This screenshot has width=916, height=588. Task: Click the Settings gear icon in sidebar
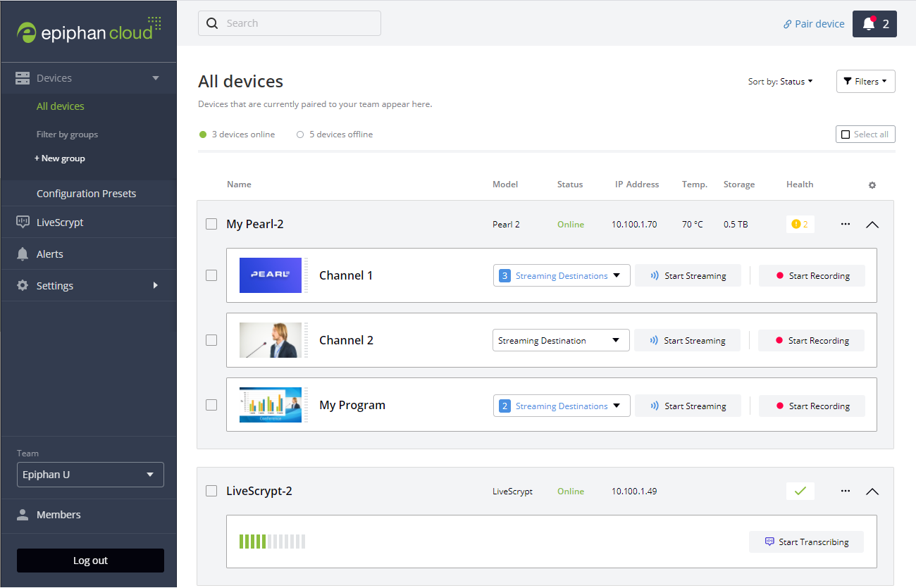click(x=23, y=285)
